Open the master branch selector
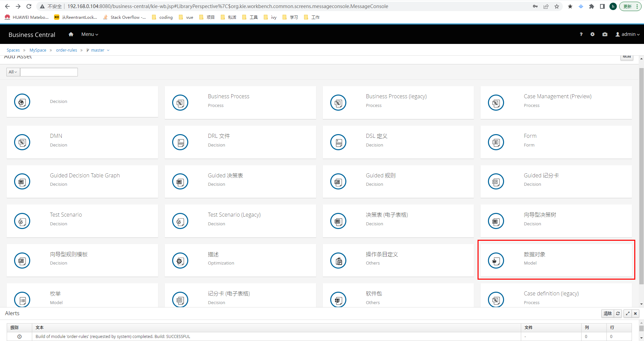 [x=98, y=50]
